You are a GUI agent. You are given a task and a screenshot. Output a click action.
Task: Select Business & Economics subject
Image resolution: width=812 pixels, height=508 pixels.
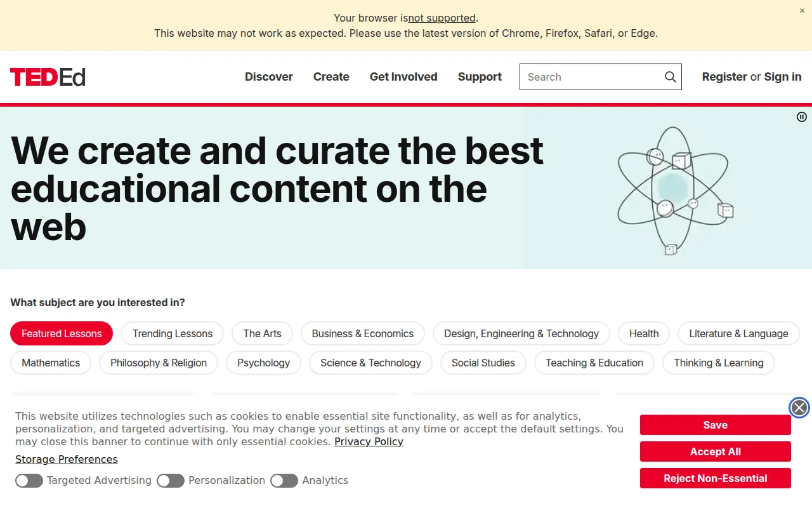(x=363, y=333)
